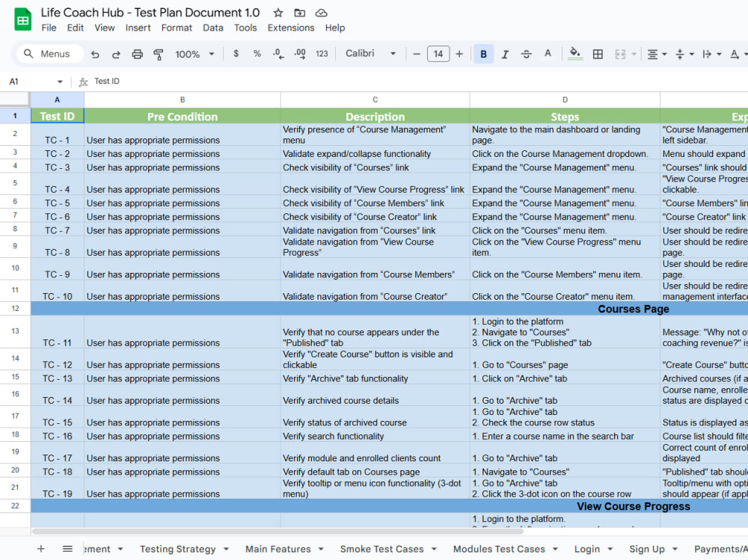Decrease decimal places

pos(278,54)
